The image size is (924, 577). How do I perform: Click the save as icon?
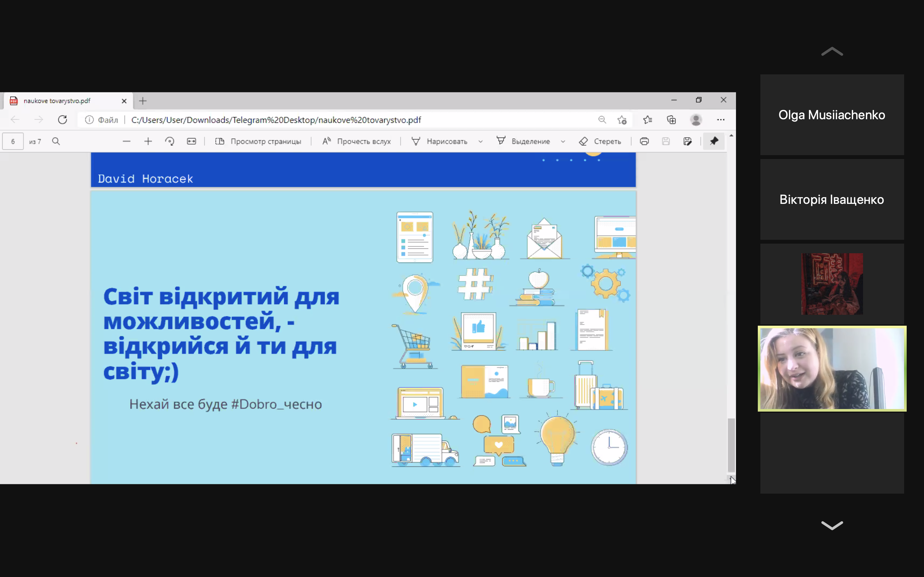[x=687, y=142]
